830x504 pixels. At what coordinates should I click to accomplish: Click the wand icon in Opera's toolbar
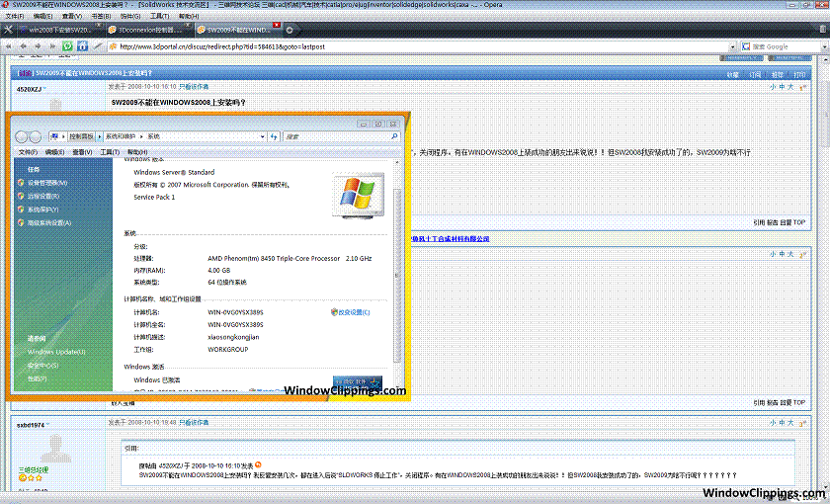click(x=98, y=46)
